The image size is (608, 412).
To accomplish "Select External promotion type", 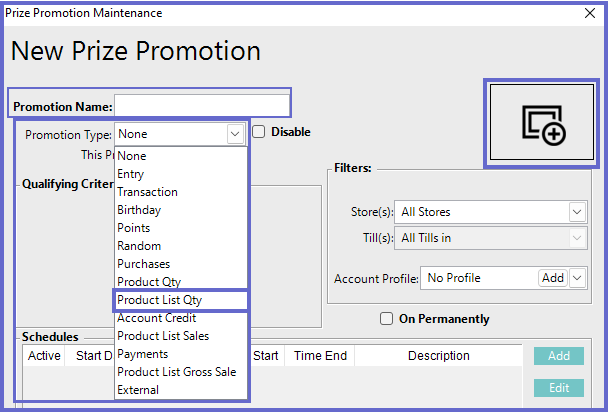I will 138,390.
